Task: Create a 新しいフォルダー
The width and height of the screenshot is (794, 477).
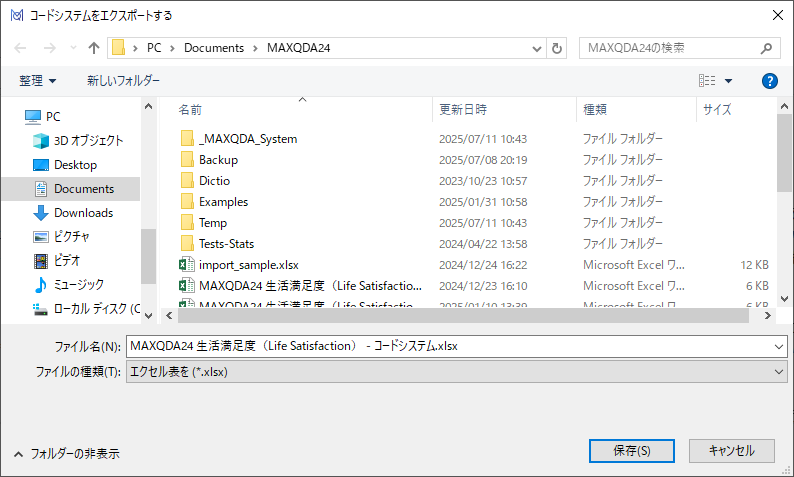Action: (123, 81)
